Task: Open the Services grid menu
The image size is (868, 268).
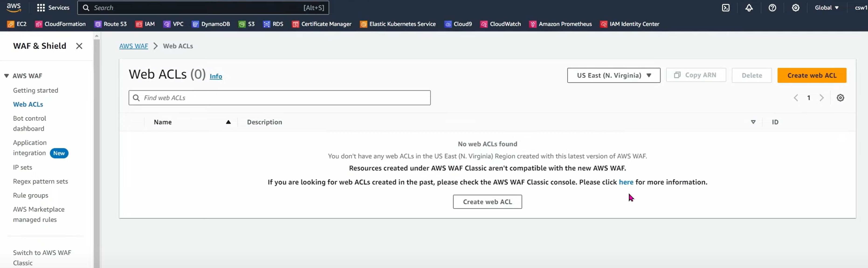Action: tap(53, 8)
